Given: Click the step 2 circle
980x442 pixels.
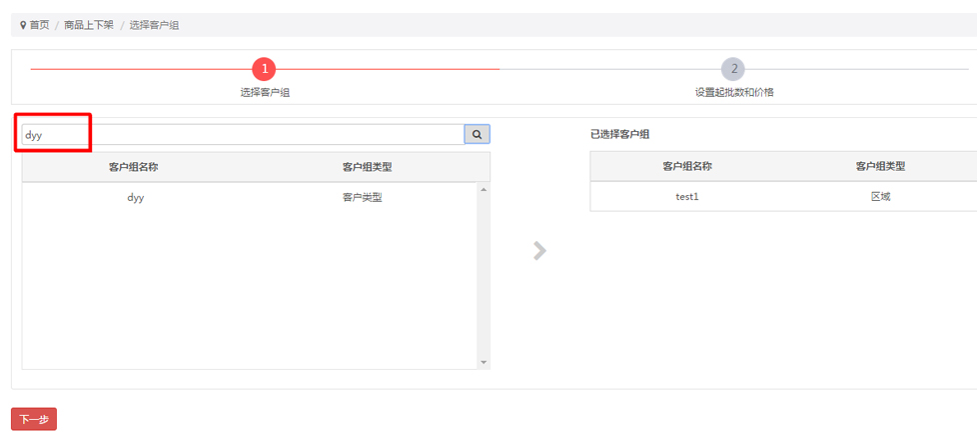Looking at the screenshot, I should point(733,69).
